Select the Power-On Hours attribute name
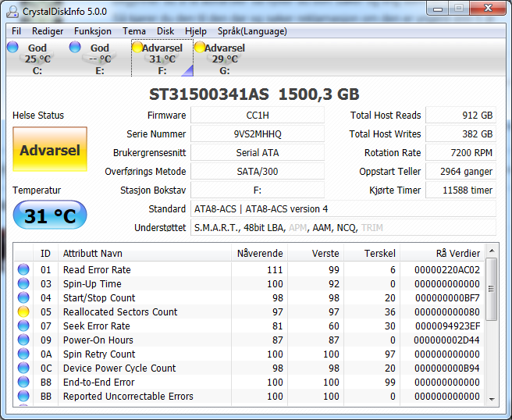512x420 pixels. (98, 340)
